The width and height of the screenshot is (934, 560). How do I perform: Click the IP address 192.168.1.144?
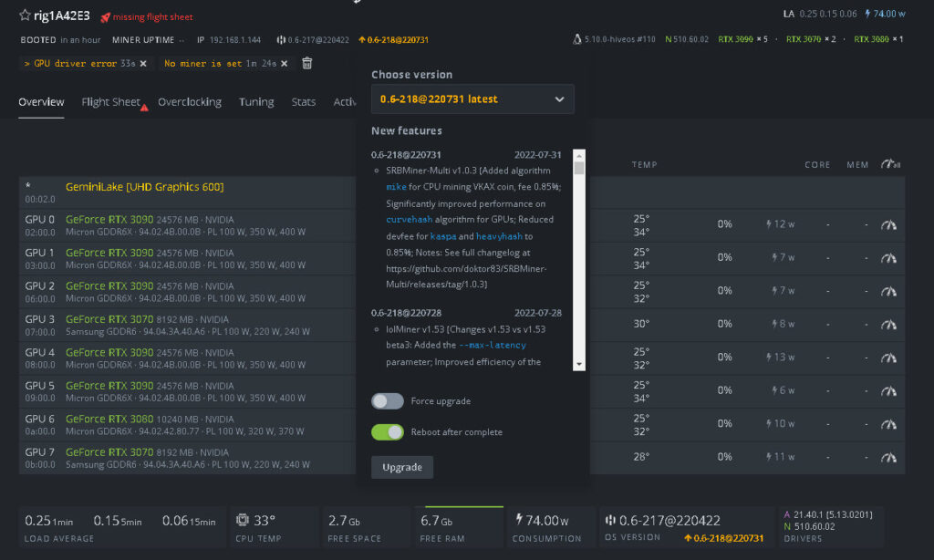point(234,40)
